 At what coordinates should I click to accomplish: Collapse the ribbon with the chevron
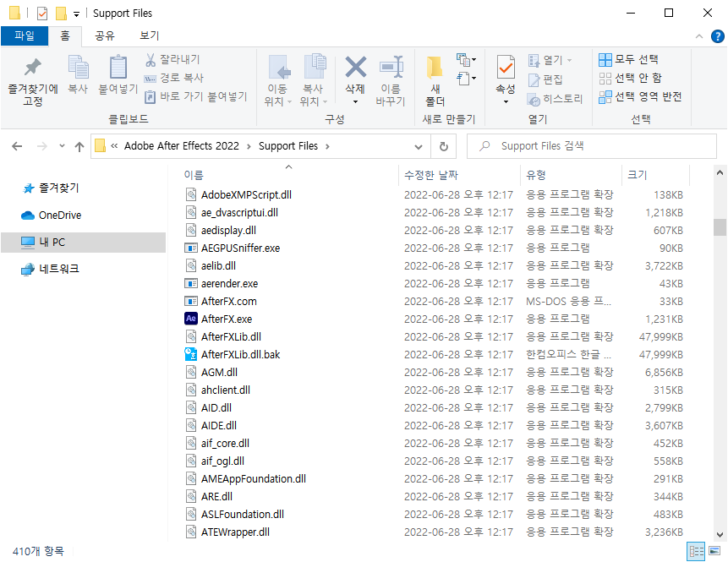point(698,36)
